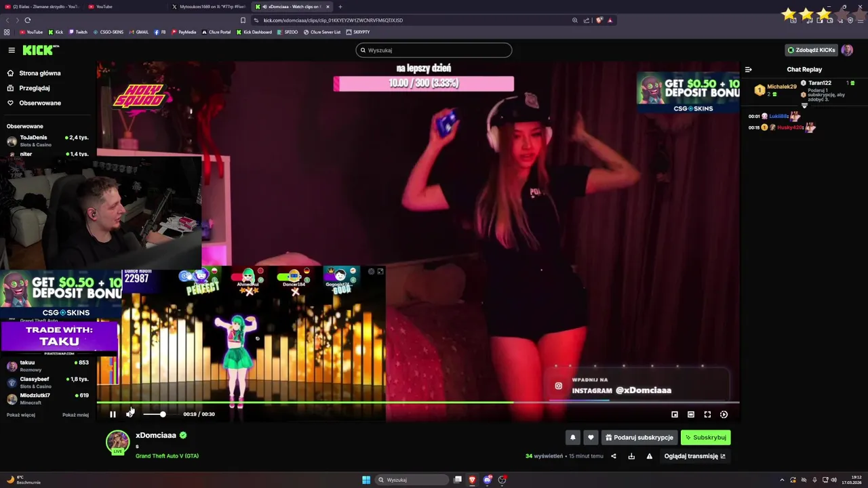This screenshot has width=868, height=488.
Task: Click Oglądaj transmisję button
Action: coord(694,456)
